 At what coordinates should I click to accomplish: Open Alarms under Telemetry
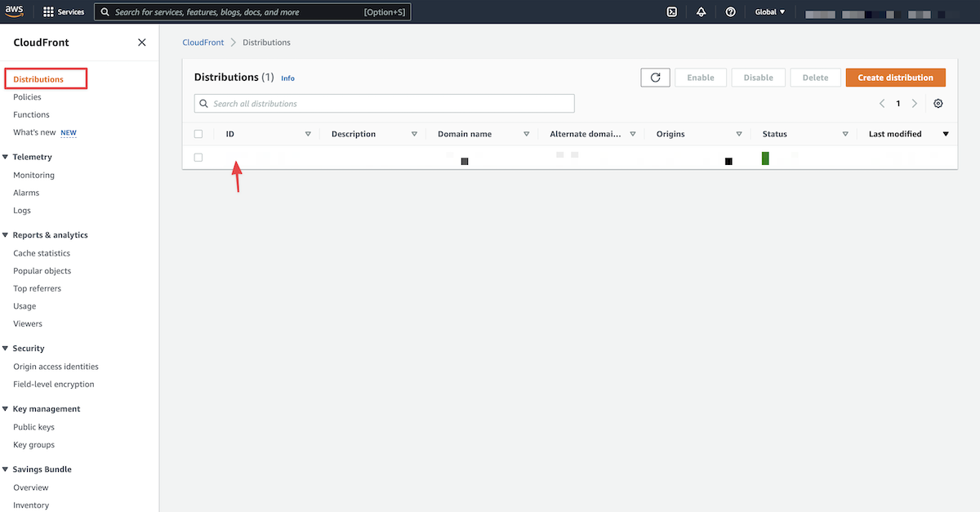pyautogui.click(x=26, y=193)
